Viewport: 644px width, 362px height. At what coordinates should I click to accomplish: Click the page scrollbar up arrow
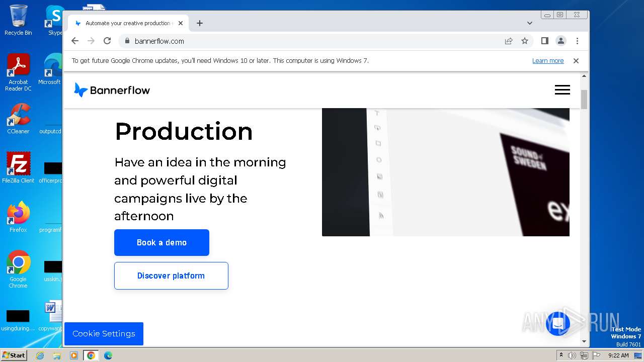coord(584,76)
